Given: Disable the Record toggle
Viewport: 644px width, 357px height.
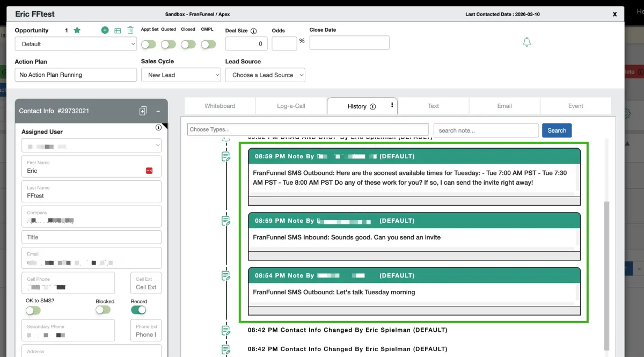Looking at the screenshot, I should point(138,311).
